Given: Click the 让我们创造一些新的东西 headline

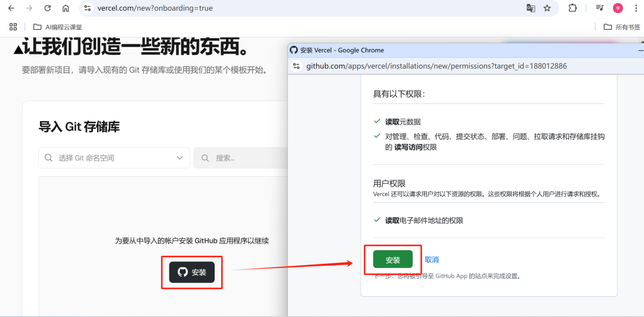Looking at the screenshot, I should click(x=137, y=47).
